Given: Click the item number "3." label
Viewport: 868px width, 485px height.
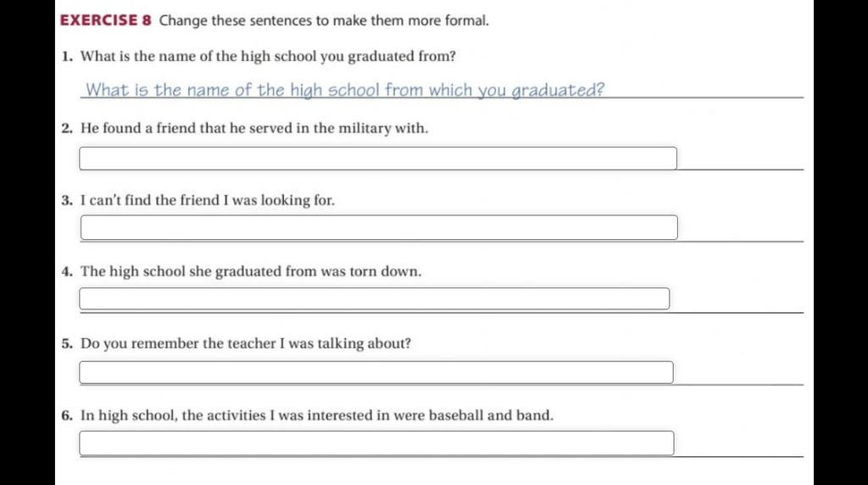Looking at the screenshot, I should click(x=67, y=200).
